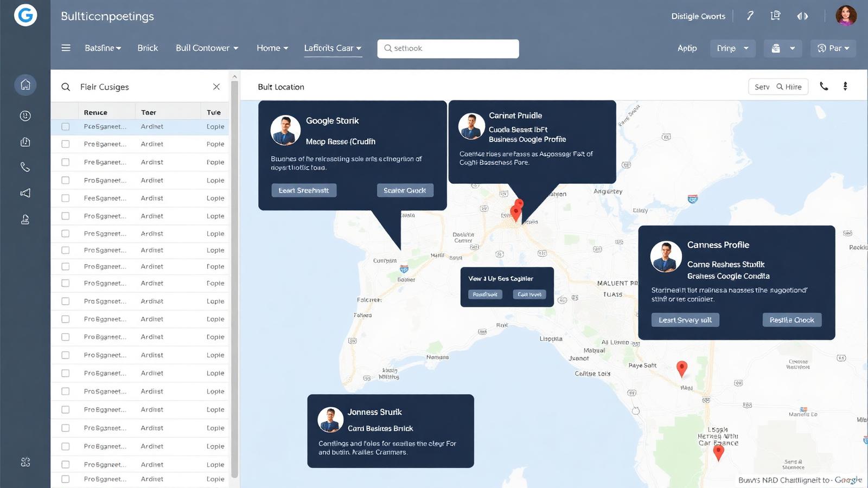
Task: Tick the checkbox on the Pope row
Action: click(x=66, y=144)
